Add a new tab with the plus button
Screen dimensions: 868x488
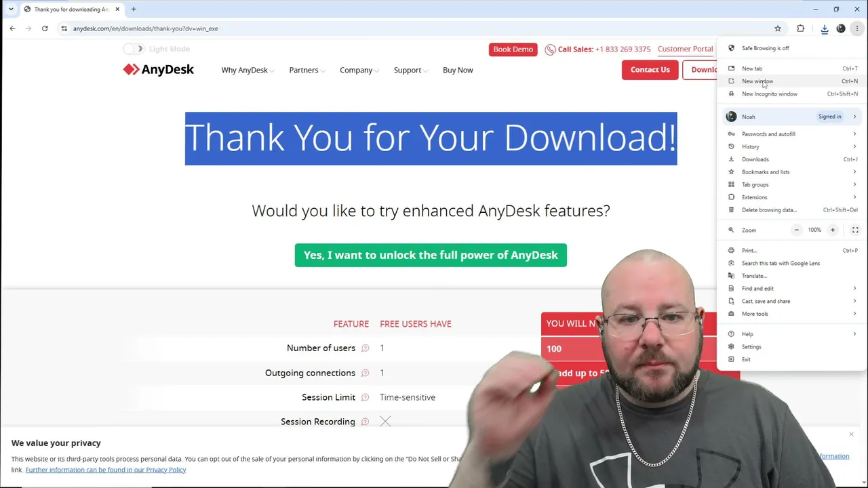click(134, 9)
